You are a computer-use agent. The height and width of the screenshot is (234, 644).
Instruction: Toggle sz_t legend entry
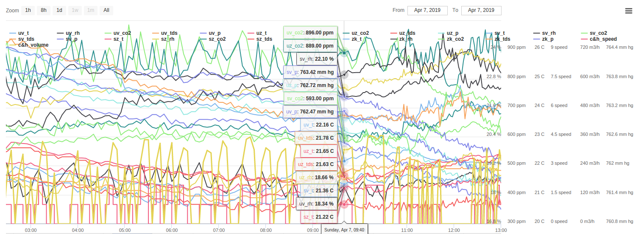pos(114,39)
